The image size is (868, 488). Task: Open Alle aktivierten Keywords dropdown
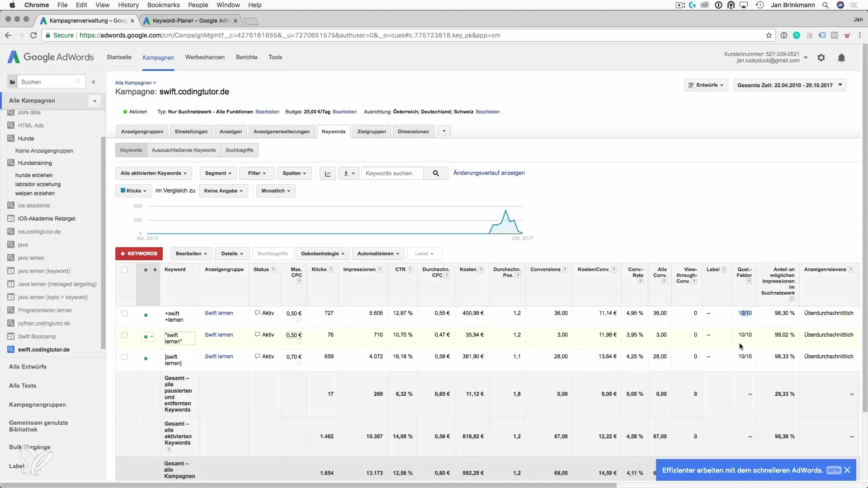coord(154,174)
